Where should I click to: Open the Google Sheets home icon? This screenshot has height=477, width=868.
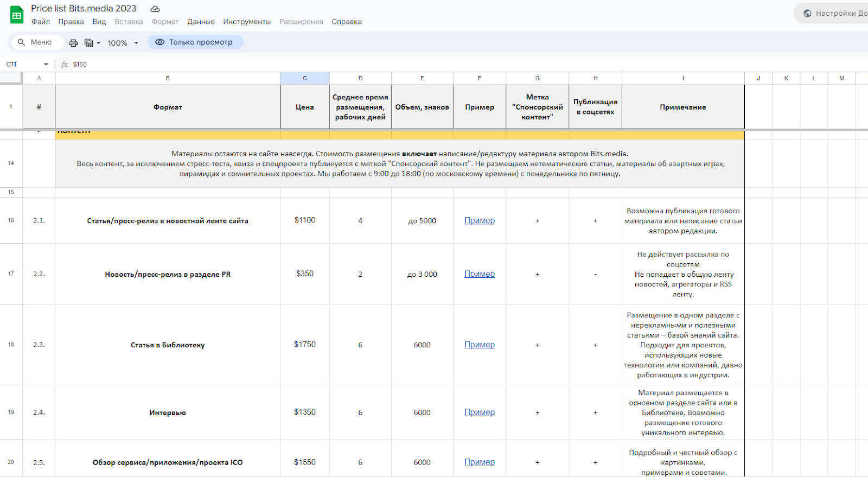[x=17, y=15]
